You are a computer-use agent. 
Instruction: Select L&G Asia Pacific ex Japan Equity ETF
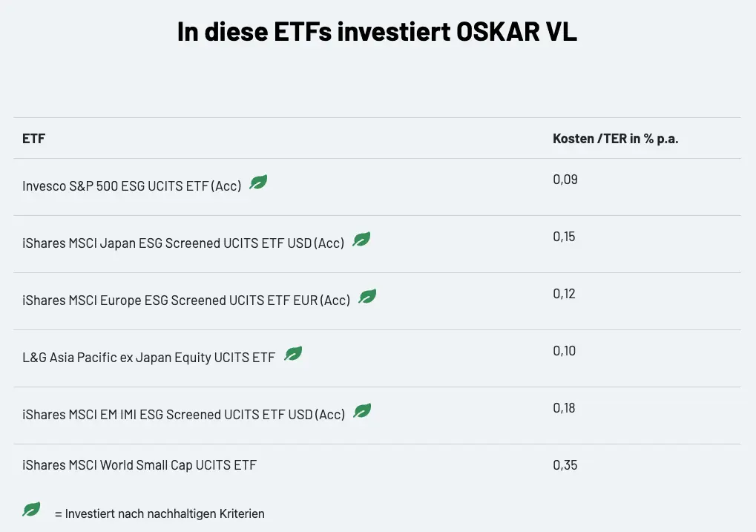point(149,358)
